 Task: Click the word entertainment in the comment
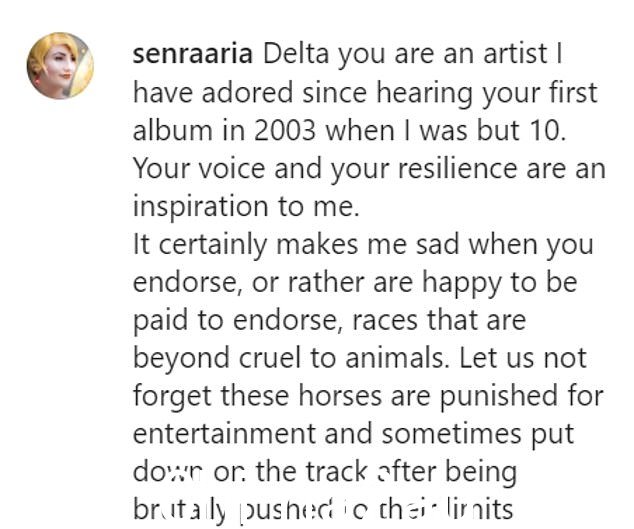tap(224, 435)
